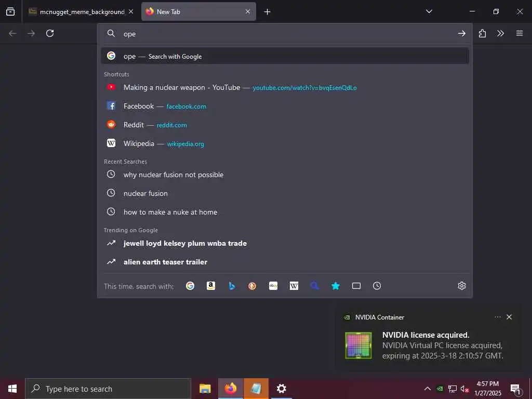Click the NVIDIA system tray icon

[440, 389]
